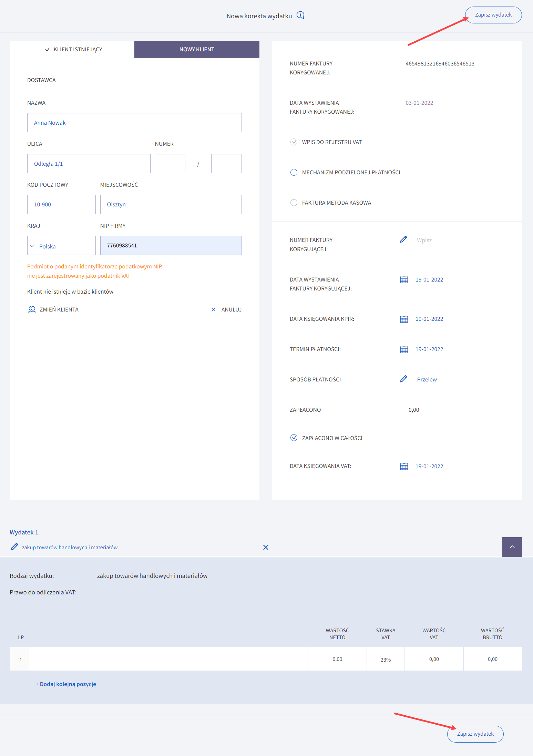Click Dodaj kolejną pozycję link

pyautogui.click(x=66, y=684)
